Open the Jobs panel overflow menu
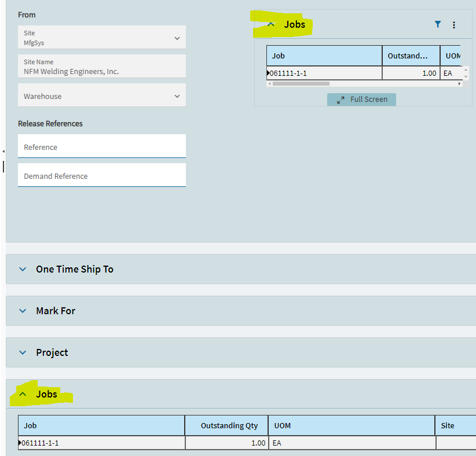476x456 pixels. pyautogui.click(x=454, y=25)
